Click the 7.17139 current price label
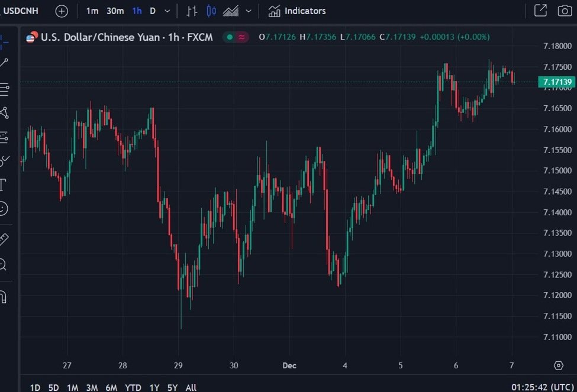Viewport: 577px width, 392px height. coord(556,82)
